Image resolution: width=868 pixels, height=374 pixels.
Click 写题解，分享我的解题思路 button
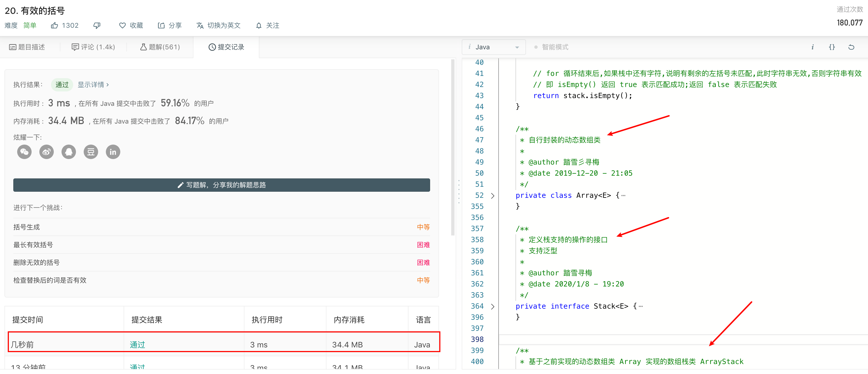pos(221,185)
